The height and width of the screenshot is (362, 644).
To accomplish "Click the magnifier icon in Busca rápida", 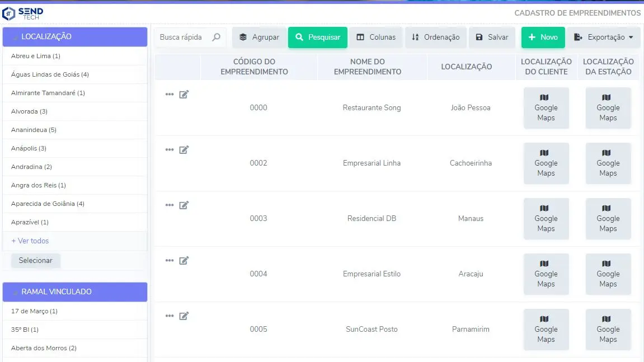I will click(217, 37).
